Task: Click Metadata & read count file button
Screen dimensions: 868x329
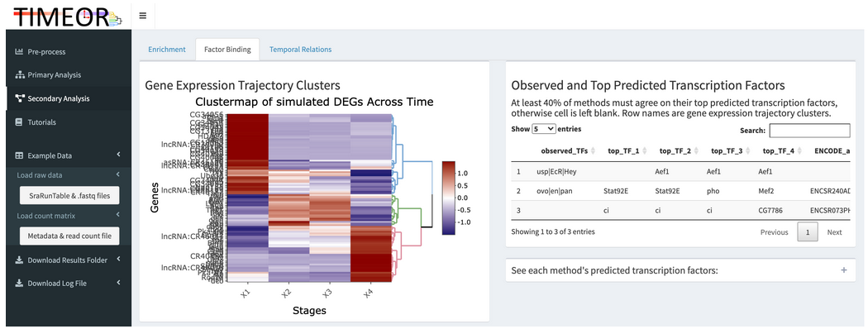Action: 69,236
